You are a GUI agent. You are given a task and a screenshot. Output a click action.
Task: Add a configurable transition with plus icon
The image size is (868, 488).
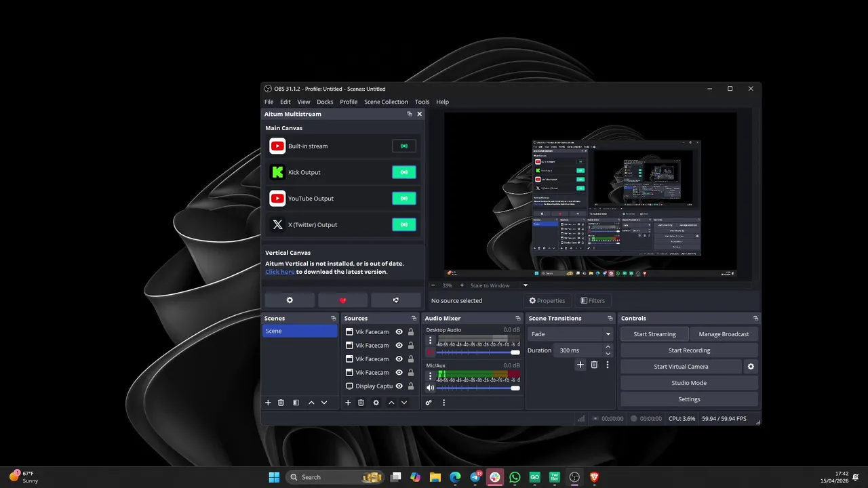tap(580, 365)
